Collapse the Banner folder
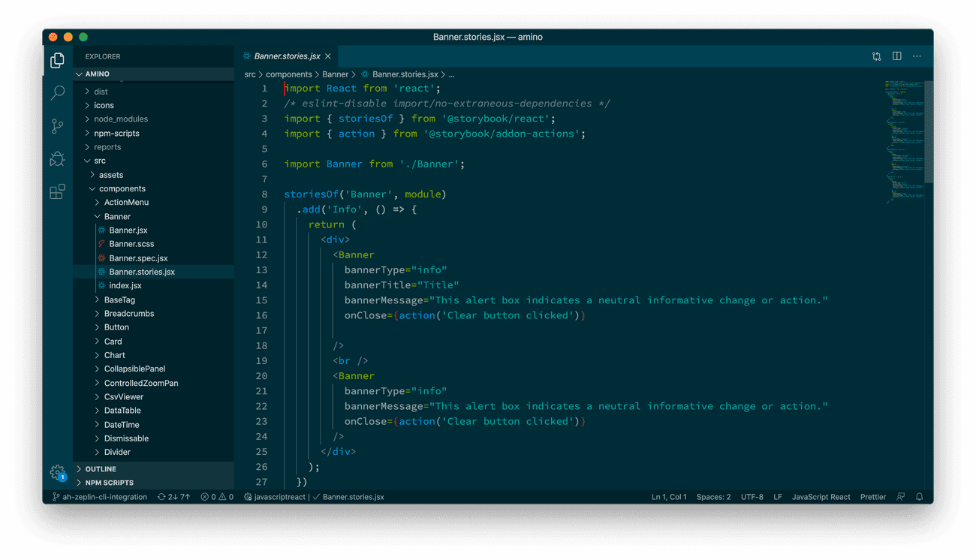Viewport: 976px width, 560px height. click(117, 216)
